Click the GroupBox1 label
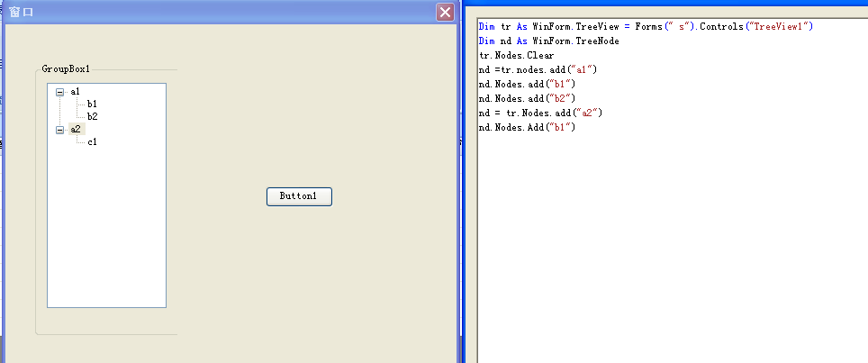Screen dimensions: 868x363 pyautogui.click(x=66, y=69)
